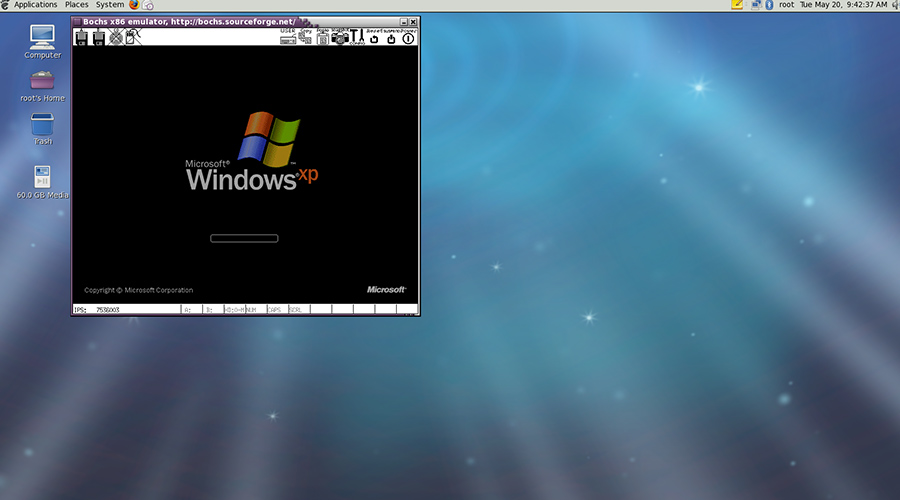Click the IPS counter in status bar
This screenshot has width=900, height=500.
[x=126, y=309]
